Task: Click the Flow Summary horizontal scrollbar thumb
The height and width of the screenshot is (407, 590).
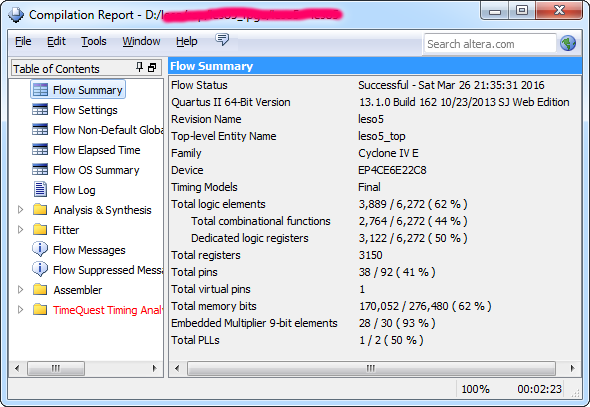Action: [x=371, y=368]
